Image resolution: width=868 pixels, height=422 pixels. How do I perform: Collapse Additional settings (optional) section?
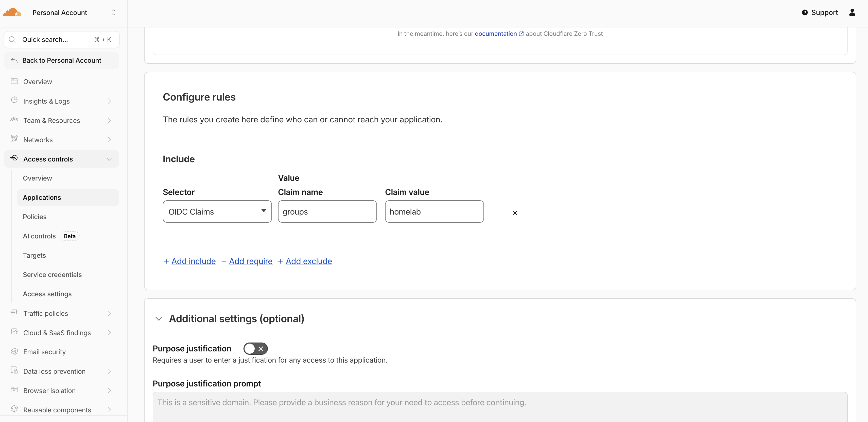159,318
